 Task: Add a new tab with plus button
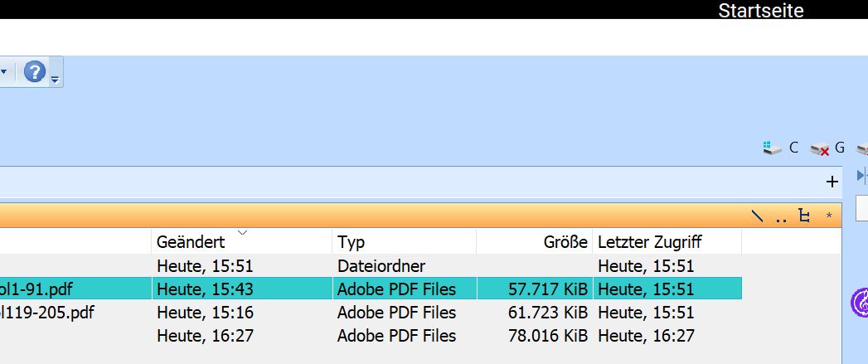coord(832,182)
